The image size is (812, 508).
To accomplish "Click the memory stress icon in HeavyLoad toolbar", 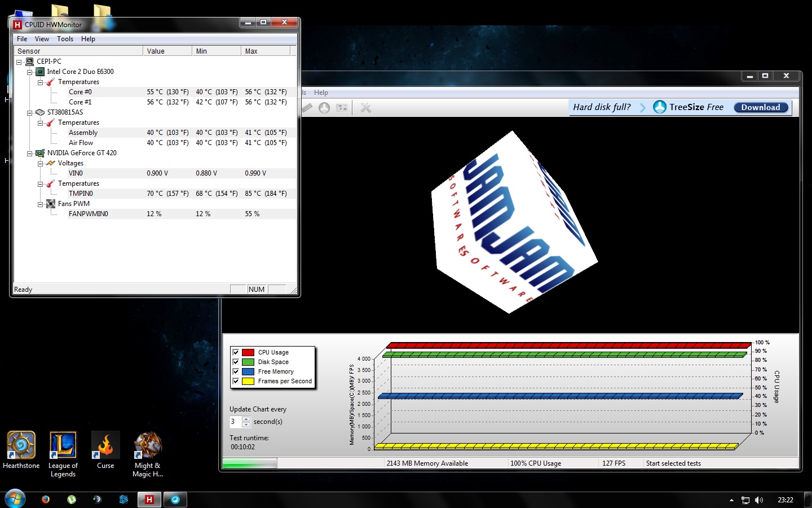I will tap(342, 108).
